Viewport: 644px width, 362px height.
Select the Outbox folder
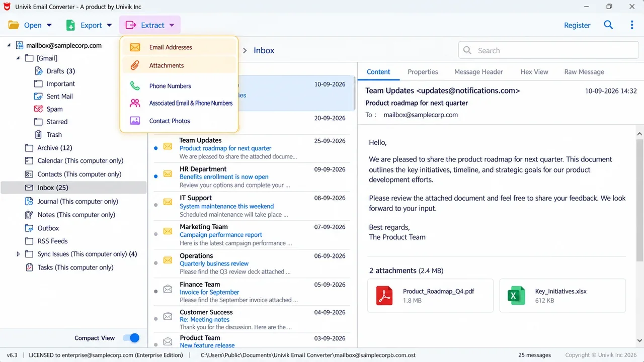[48, 228]
